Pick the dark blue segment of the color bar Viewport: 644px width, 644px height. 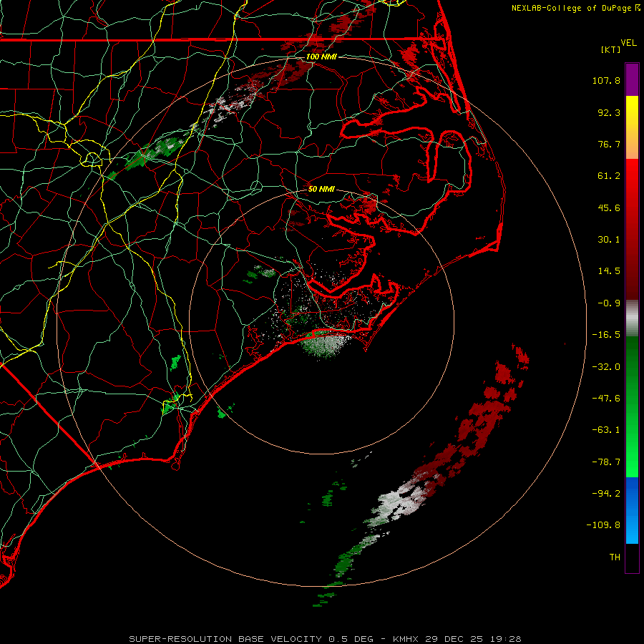coord(632,493)
